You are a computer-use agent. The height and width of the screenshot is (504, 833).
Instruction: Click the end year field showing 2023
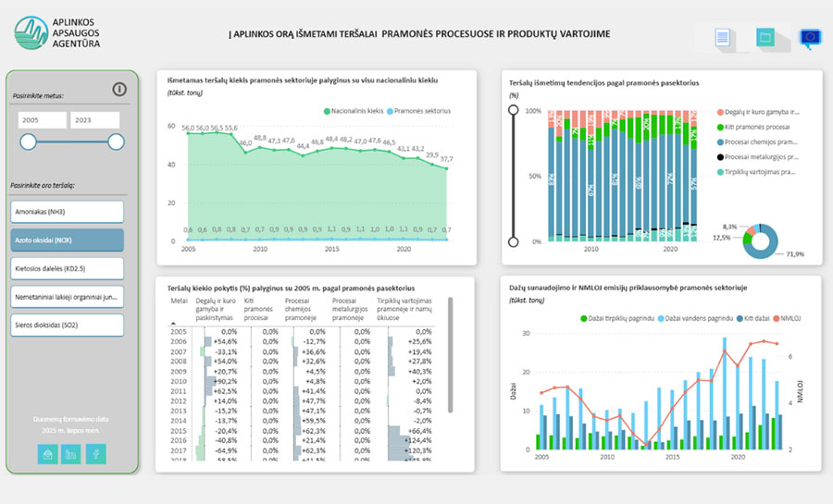95,120
